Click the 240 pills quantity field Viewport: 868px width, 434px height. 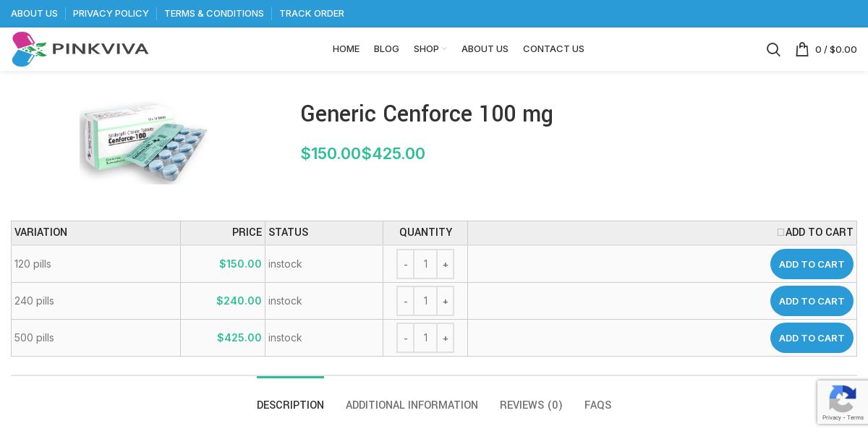click(425, 301)
